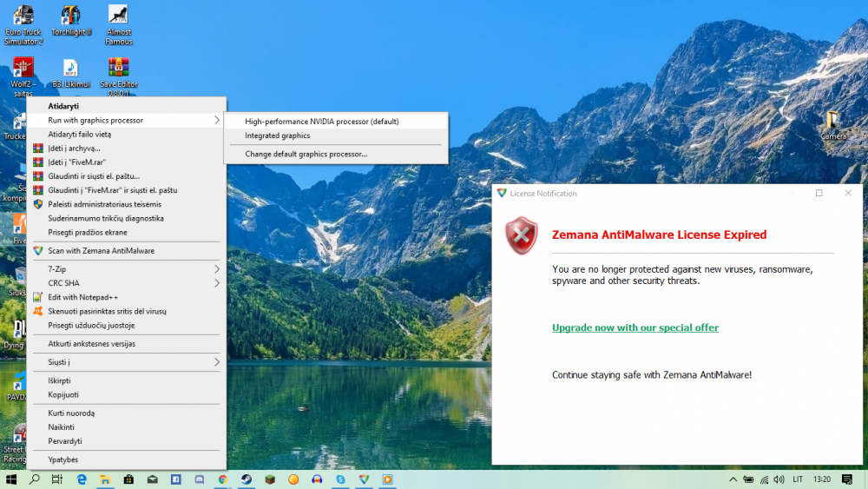Choose Change default graphics processor...
Viewport: 868px width, 489px height.
pos(336,155)
